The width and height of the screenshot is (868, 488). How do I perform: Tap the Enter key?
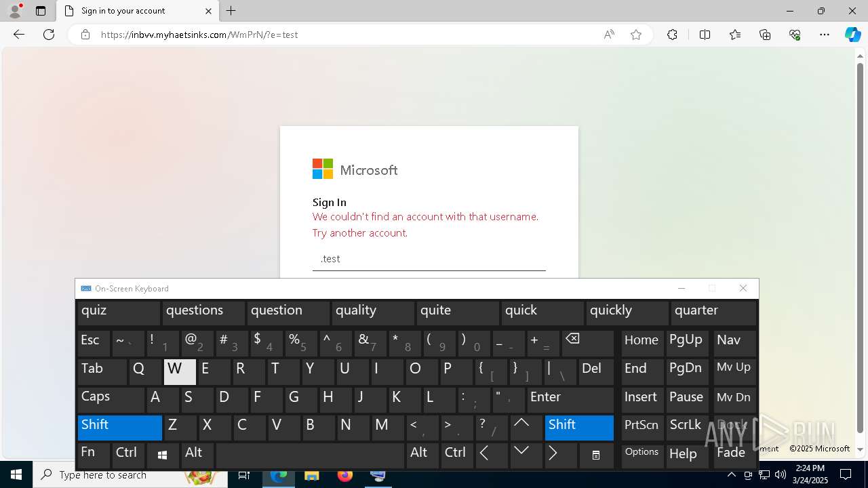pos(570,399)
